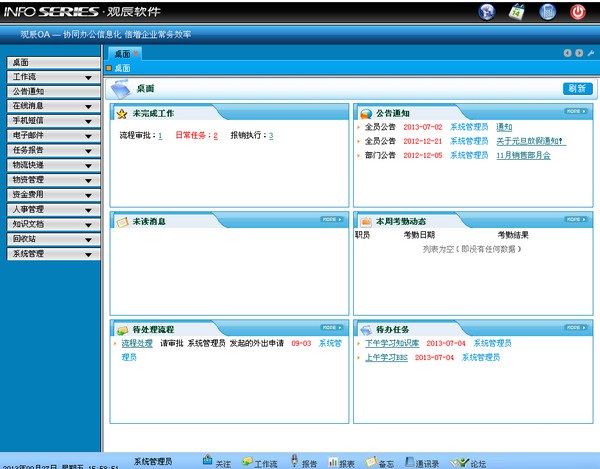Viewport: 600px width, 469px height.
Task: Click the 考勤日期 column header
Action: [x=419, y=235]
